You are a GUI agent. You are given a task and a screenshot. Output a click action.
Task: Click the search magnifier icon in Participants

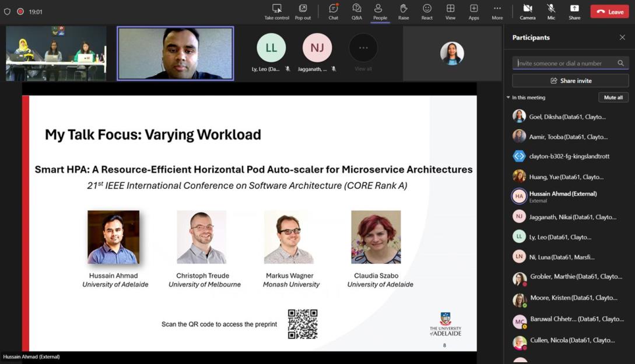621,63
